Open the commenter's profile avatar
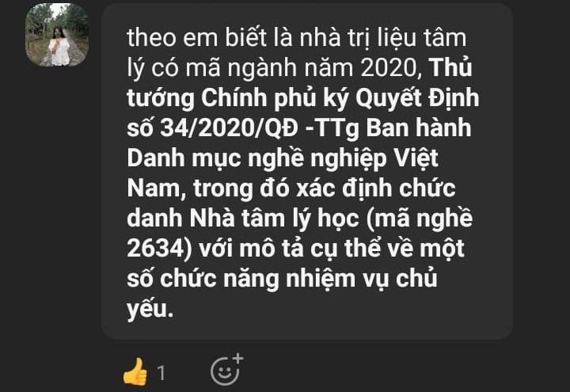Viewport: 570px width, 392px height. [57, 35]
